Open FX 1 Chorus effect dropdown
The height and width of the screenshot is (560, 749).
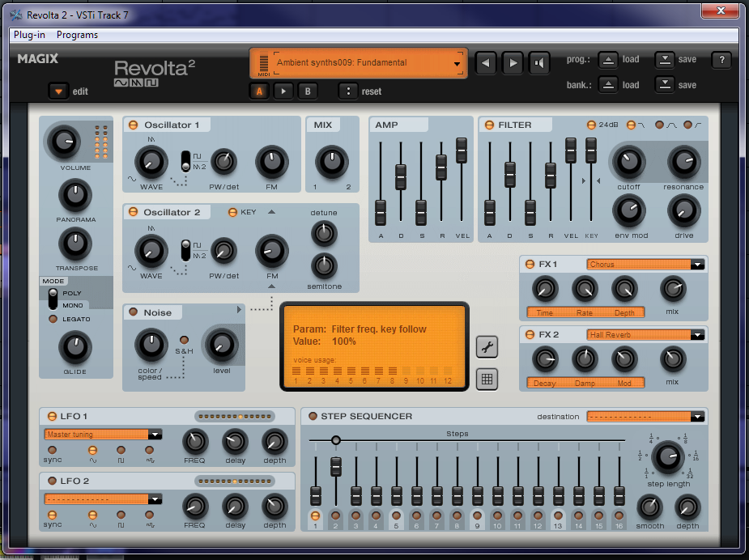pyautogui.click(x=645, y=265)
